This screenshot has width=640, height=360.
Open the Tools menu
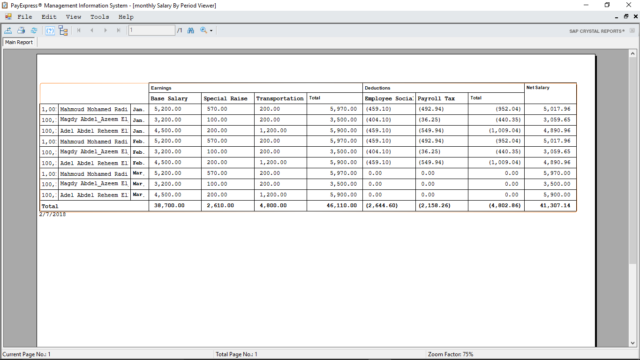pyautogui.click(x=100, y=17)
